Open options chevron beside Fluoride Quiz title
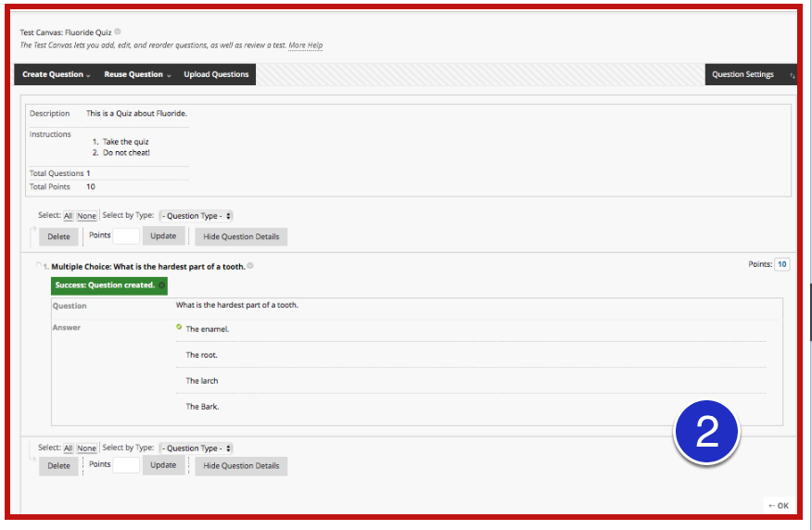812x530 pixels. coord(118,32)
